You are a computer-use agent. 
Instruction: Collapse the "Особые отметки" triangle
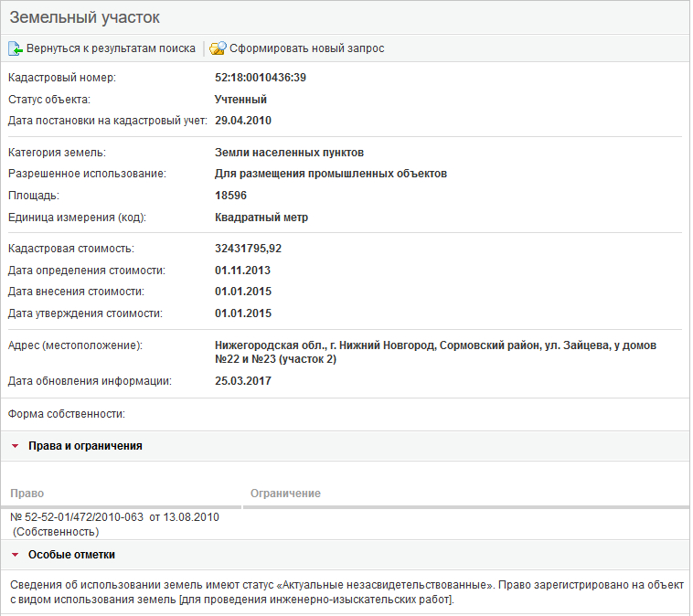pyautogui.click(x=16, y=555)
